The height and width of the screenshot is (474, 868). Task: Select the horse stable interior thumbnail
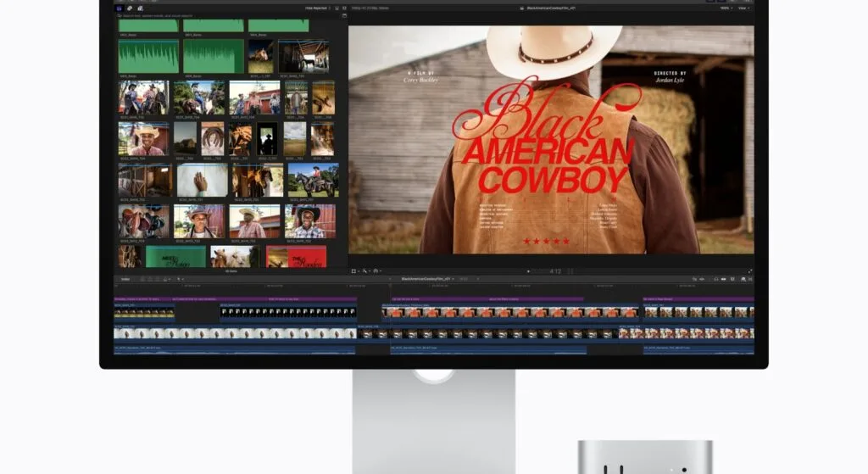point(303,57)
